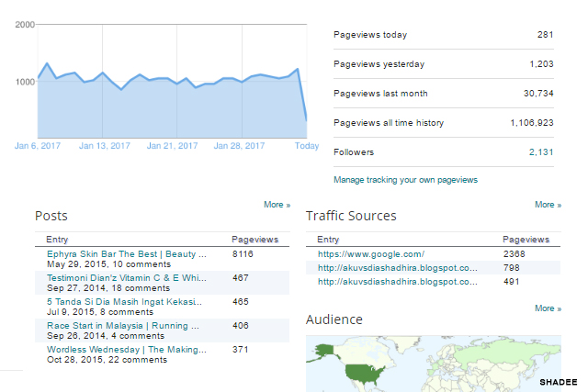Click Sep 26, 2014, 4 comments text
The width and height of the screenshot is (588, 392).
106,336
